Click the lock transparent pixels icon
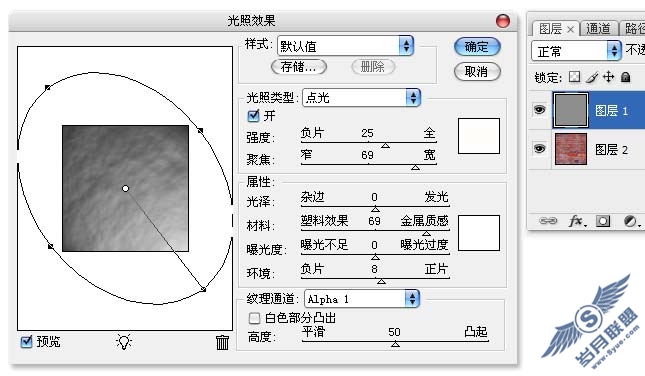The width and height of the screenshot is (645, 376). (574, 77)
